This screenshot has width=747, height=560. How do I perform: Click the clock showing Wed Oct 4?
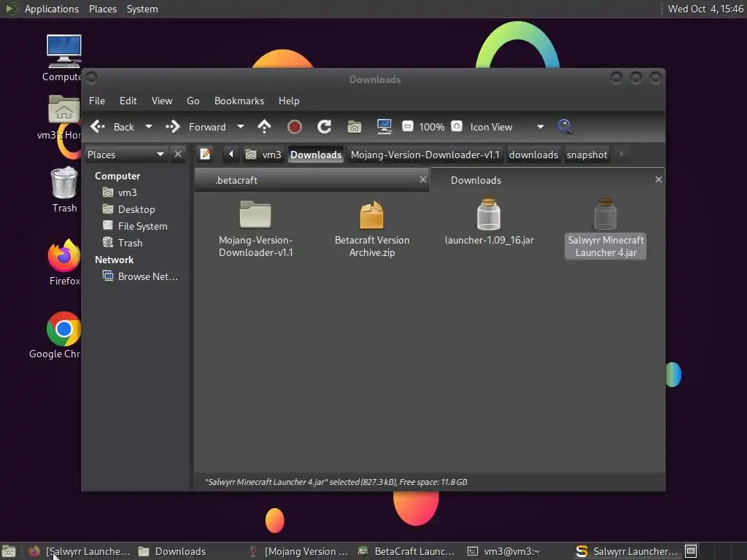705,9
